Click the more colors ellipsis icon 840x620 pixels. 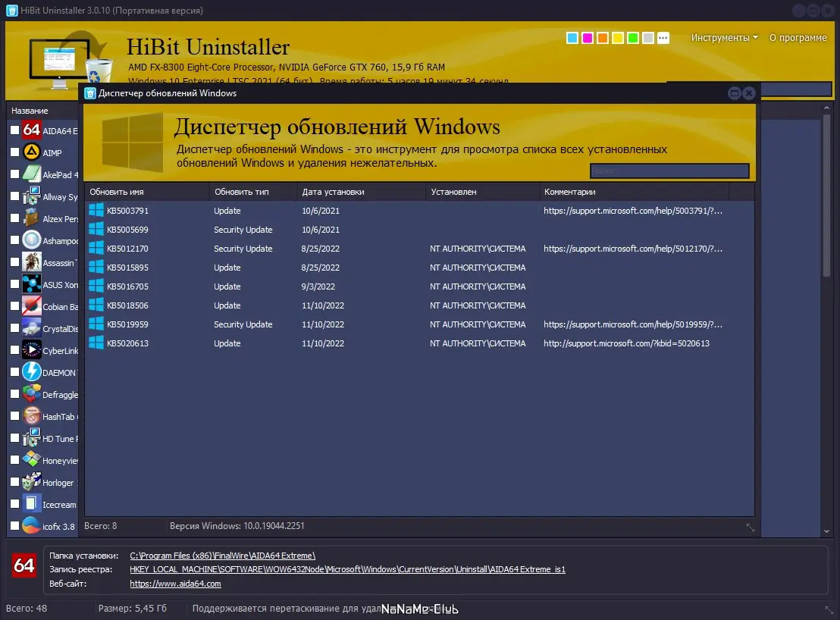coord(663,38)
